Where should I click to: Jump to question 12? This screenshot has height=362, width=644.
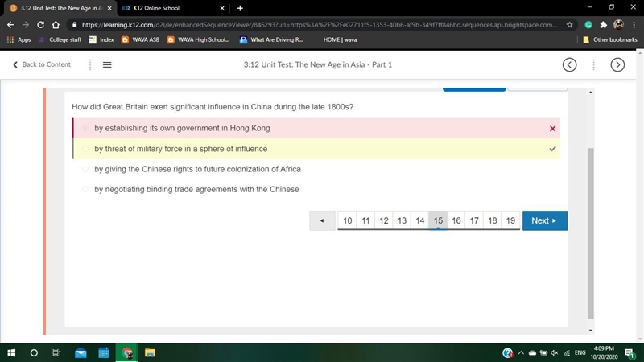coord(384,220)
